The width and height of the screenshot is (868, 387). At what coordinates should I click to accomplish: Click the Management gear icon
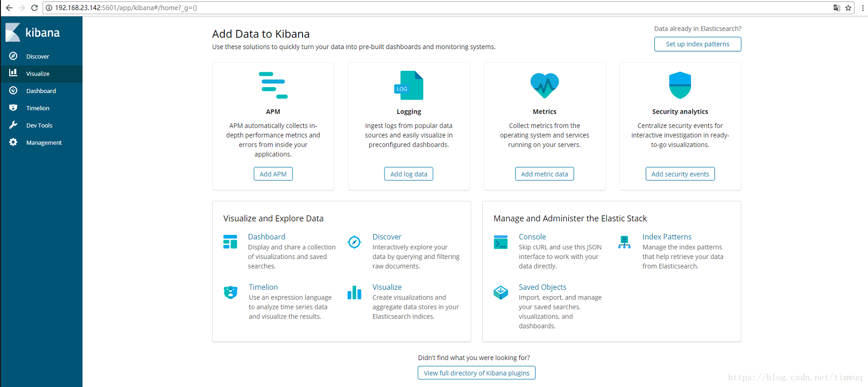(13, 142)
